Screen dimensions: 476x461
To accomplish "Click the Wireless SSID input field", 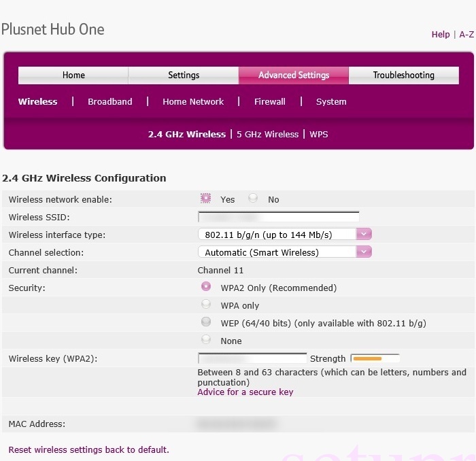I will [278, 217].
